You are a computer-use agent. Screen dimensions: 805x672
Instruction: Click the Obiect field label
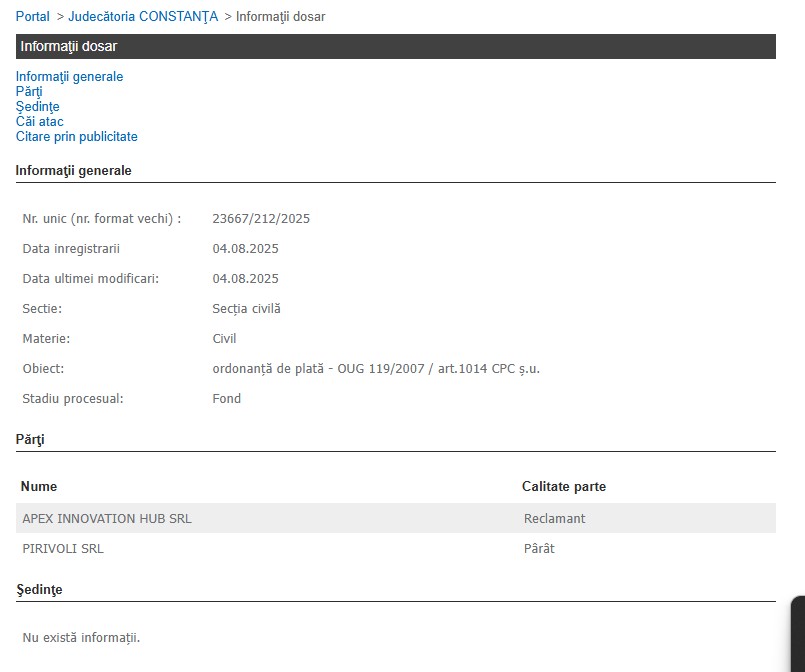click(x=43, y=369)
